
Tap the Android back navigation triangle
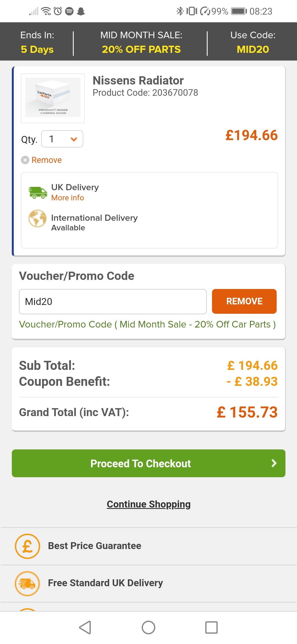coord(85,627)
